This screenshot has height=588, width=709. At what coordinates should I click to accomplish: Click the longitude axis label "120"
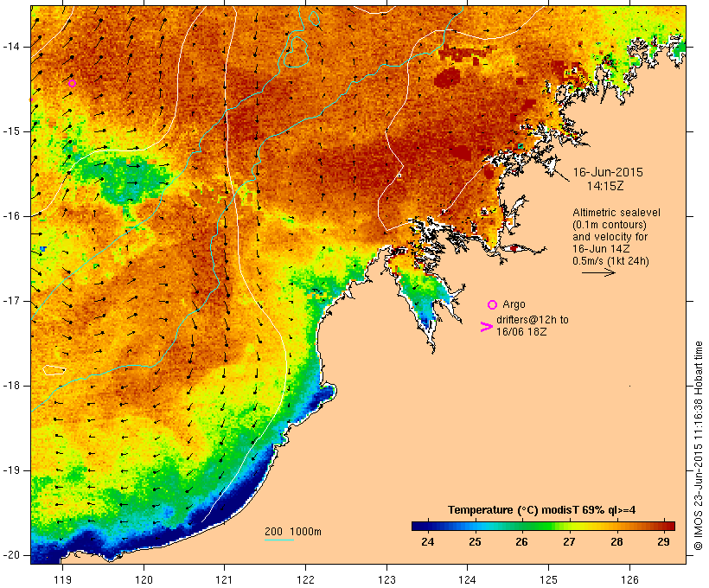(x=144, y=579)
